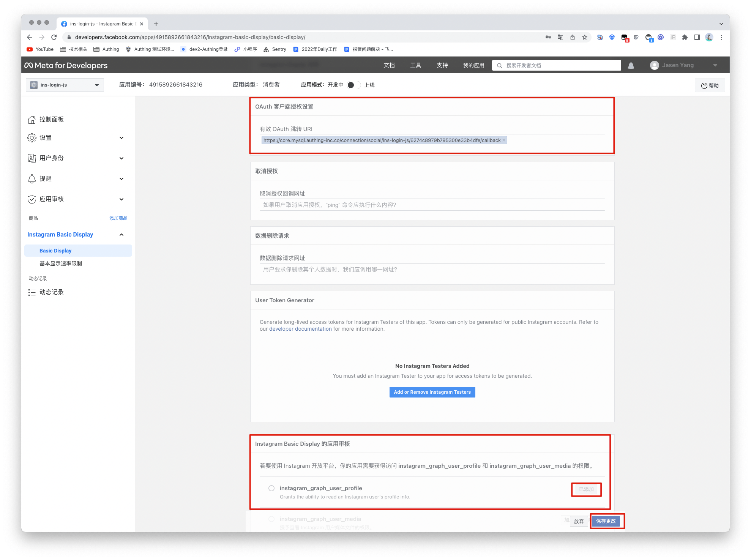Select instagram_graph_user_profile radio button
This screenshot has width=751, height=560.
[x=271, y=488]
